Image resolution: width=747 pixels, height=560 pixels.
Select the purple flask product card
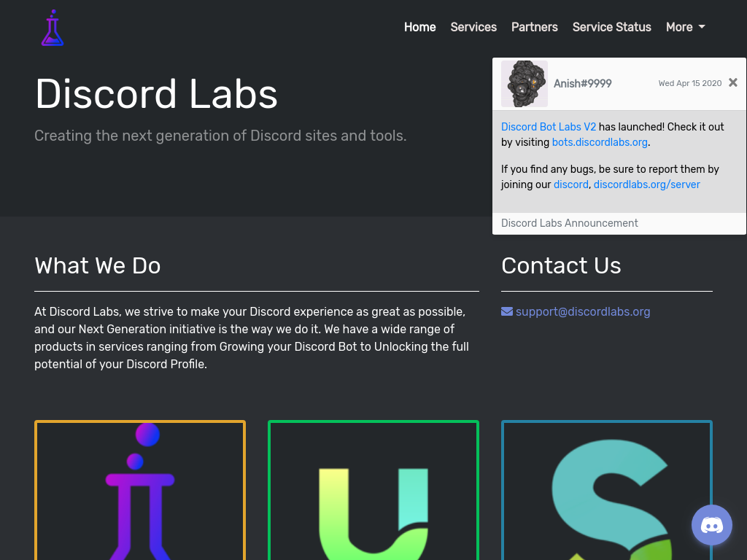[x=140, y=490]
